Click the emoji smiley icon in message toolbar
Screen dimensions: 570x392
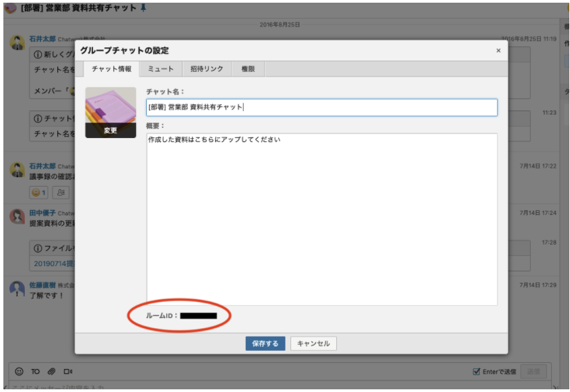(19, 371)
